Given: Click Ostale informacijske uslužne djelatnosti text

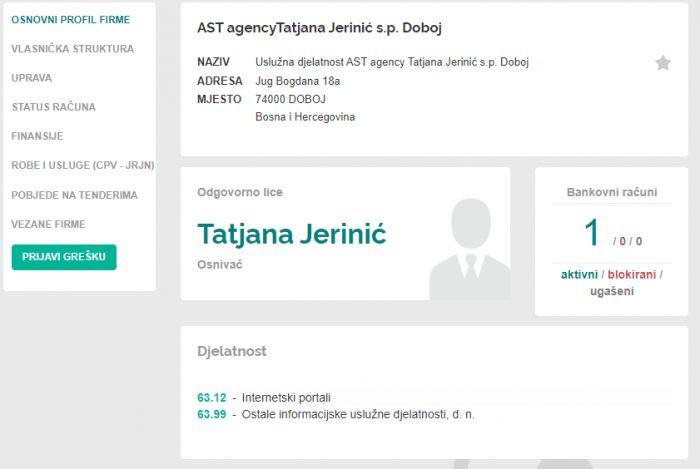Looking at the screenshot, I should [x=358, y=414].
